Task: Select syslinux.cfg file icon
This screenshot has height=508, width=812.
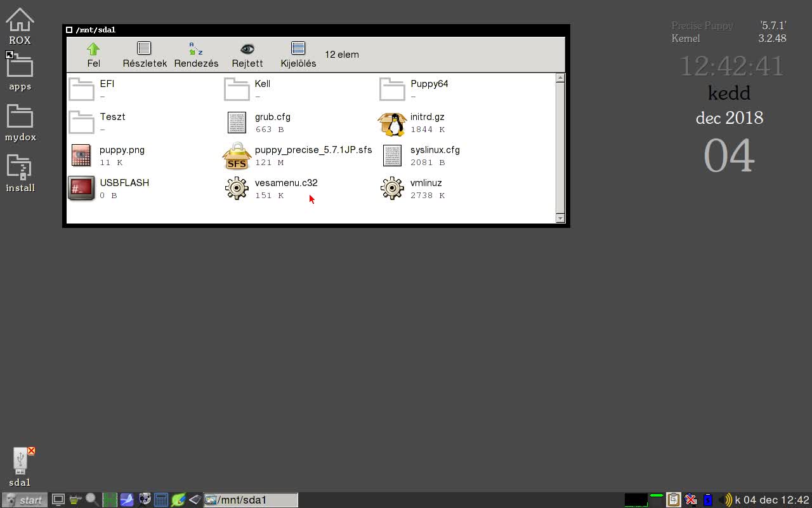Action: point(392,156)
